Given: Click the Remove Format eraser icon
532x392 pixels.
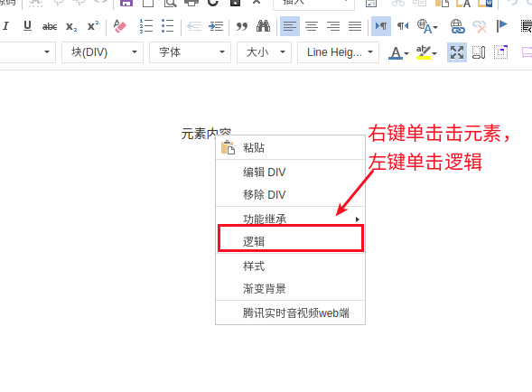Looking at the screenshot, I should click(120, 26).
